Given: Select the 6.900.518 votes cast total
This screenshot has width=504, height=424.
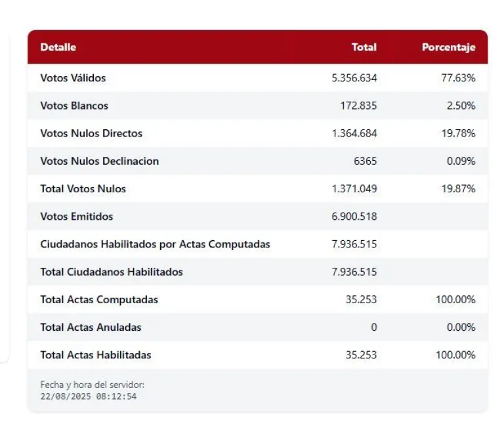Looking at the screenshot, I should pos(354,217).
